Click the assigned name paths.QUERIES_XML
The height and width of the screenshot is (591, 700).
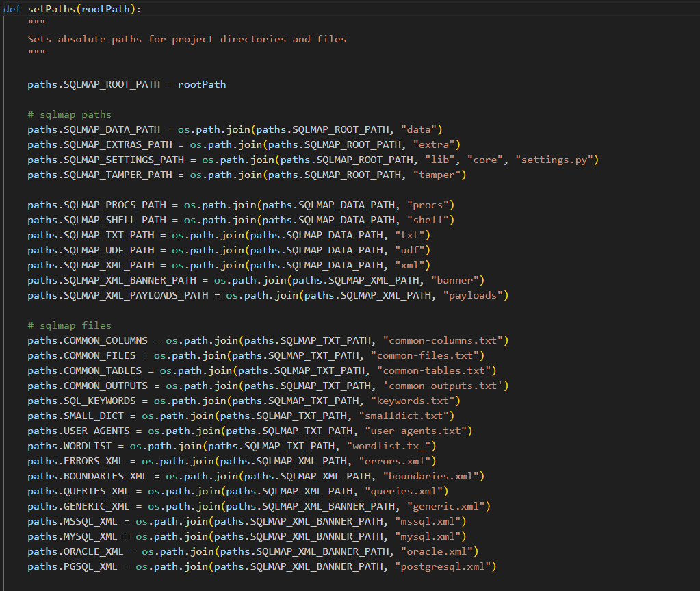click(79, 491)
